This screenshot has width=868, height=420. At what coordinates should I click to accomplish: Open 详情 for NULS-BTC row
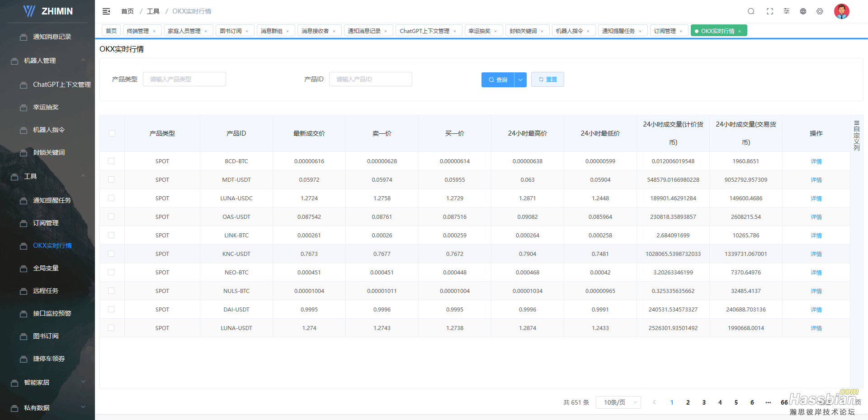point(816,291)
